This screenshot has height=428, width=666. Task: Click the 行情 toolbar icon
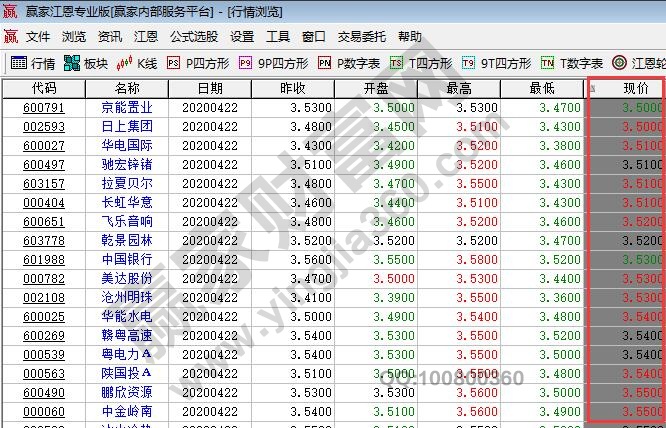point(18,63)
